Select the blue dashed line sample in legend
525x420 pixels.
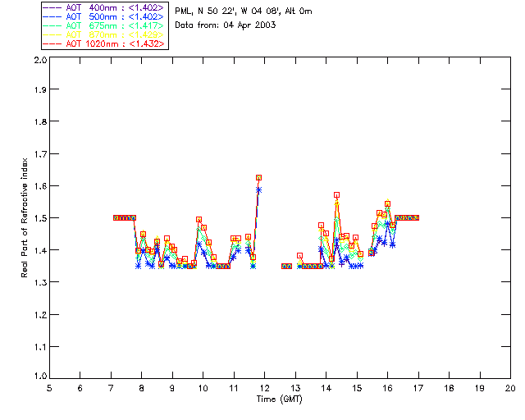(x=52, y=16)
